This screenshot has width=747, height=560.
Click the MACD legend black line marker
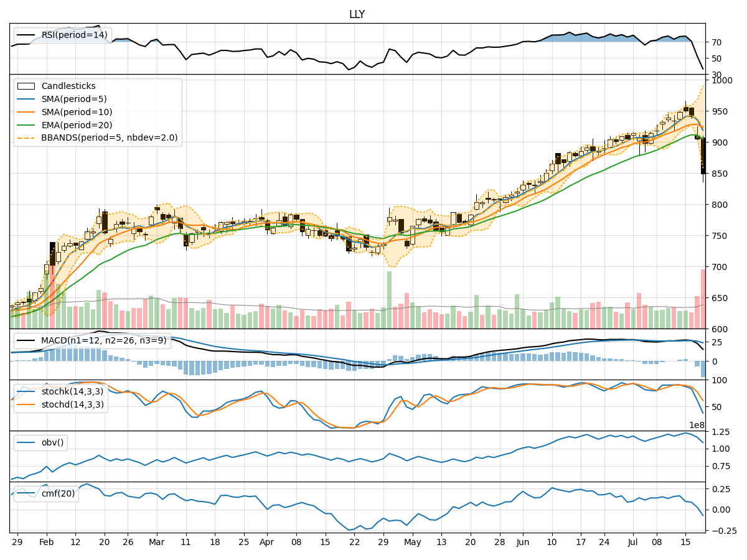pyautogui.click(x=26, y=340)
